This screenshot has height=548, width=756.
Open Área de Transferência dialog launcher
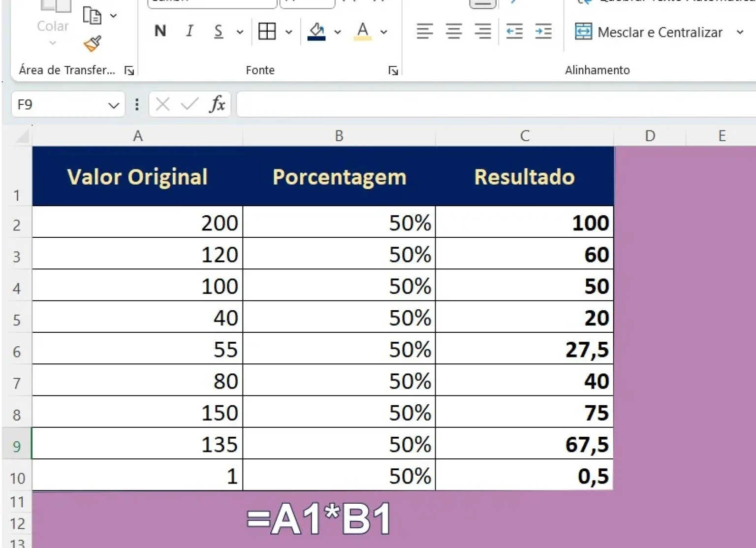pyautogui.click(x=129, y=71)
